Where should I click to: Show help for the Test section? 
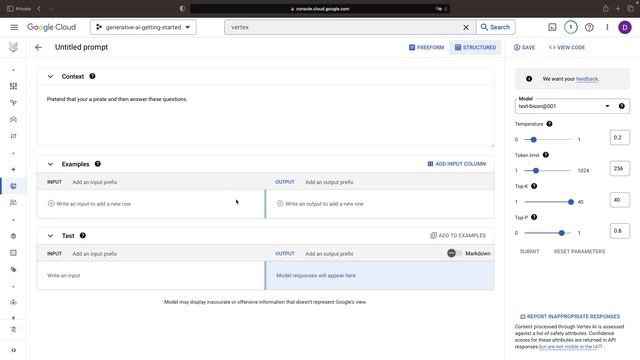pyautogui.click(x=83, y=235)
